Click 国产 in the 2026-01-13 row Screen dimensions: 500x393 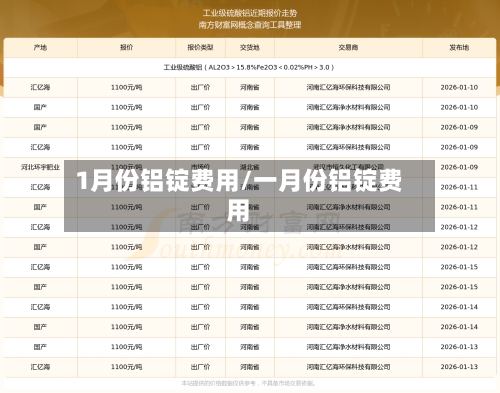[40, 347]
